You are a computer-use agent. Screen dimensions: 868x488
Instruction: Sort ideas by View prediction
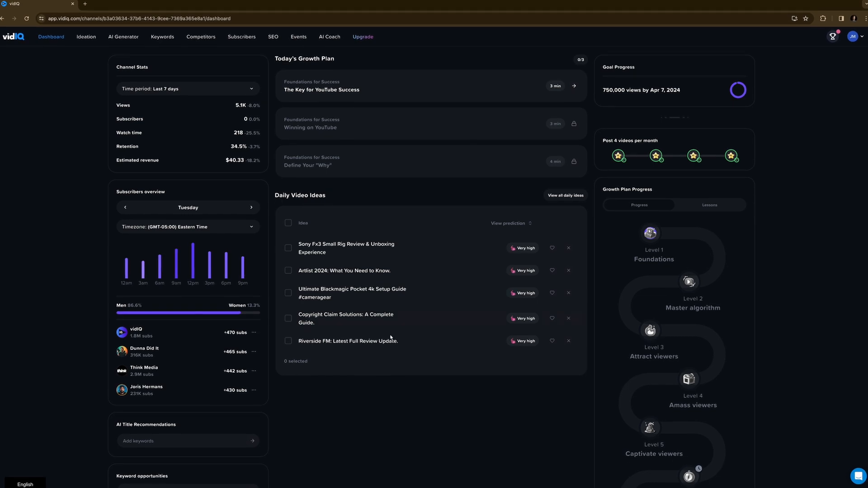click(511, 223)
